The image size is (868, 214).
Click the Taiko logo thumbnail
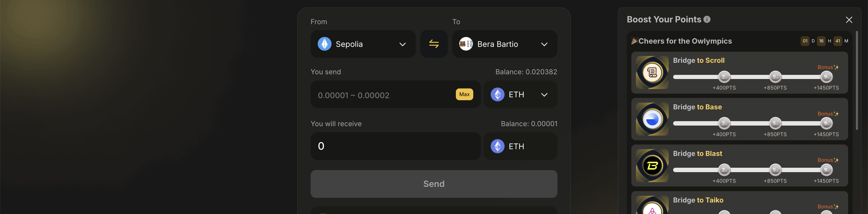[652, 205]
